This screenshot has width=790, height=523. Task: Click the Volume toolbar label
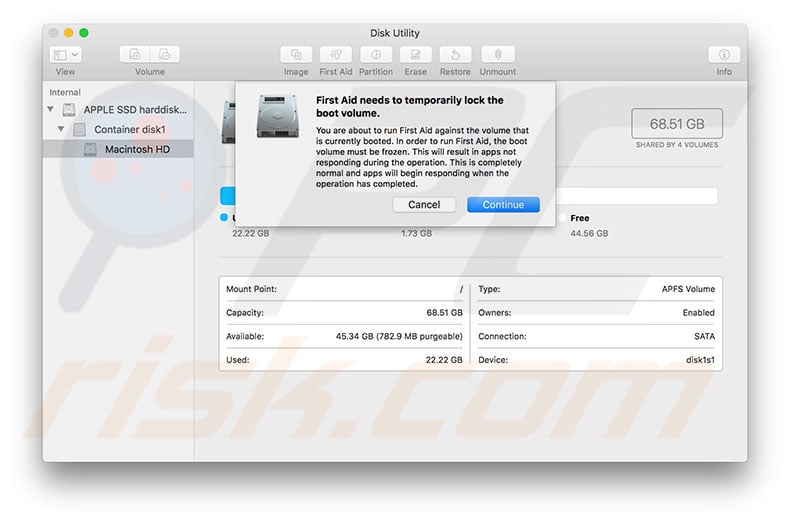click(x=150, y=72)
